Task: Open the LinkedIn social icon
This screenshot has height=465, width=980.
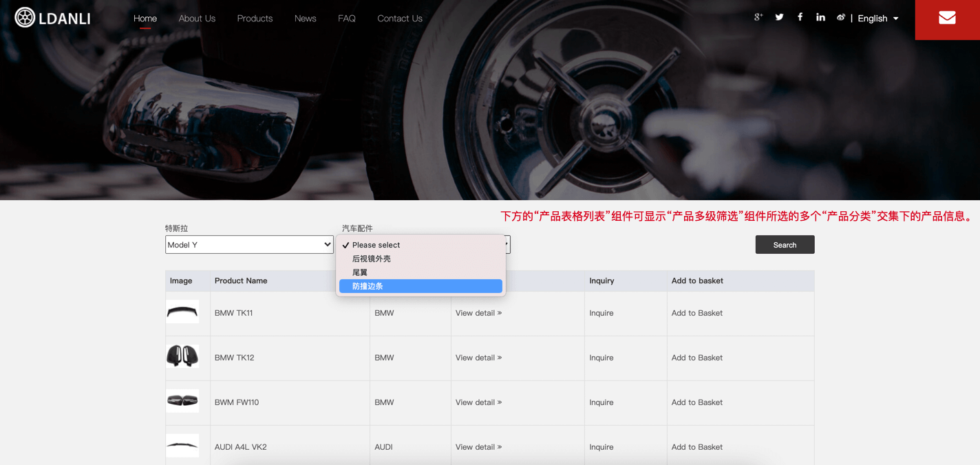Action: 820,17
